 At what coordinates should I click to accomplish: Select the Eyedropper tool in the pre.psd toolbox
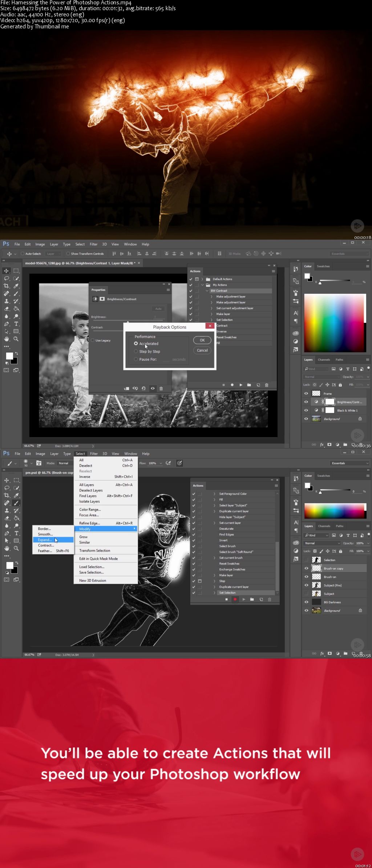(x=16, y=495)
